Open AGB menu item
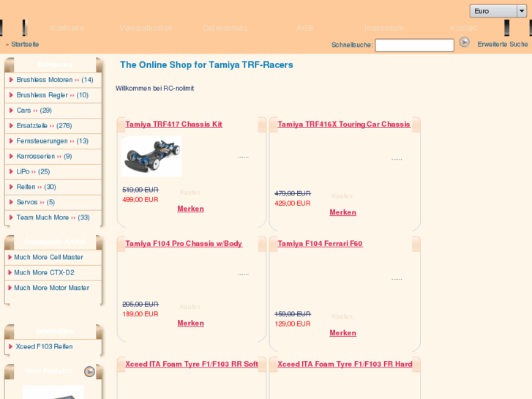 304,28
